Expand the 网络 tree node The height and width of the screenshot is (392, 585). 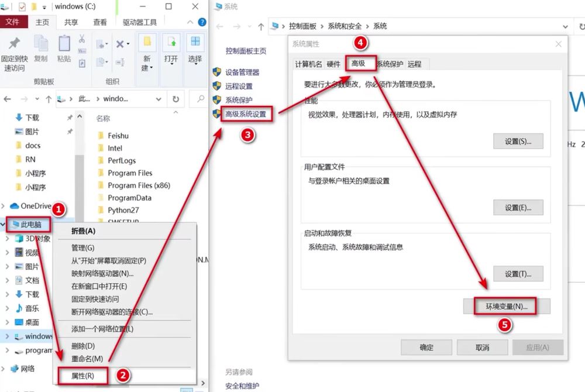(3, 369)
